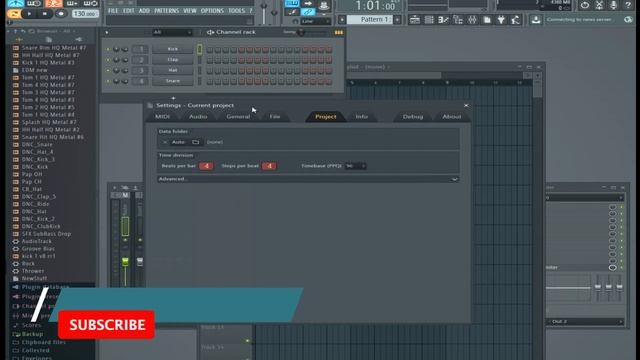This screenshot has width=640, height=360.
Task: Open the Out dropdown in mixer panel
Action: pos(586,322)
